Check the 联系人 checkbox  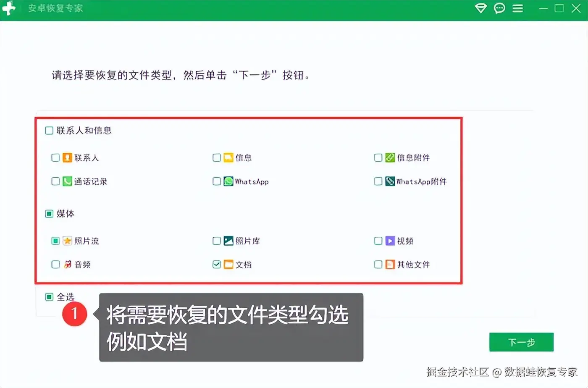tap(55, 157)
